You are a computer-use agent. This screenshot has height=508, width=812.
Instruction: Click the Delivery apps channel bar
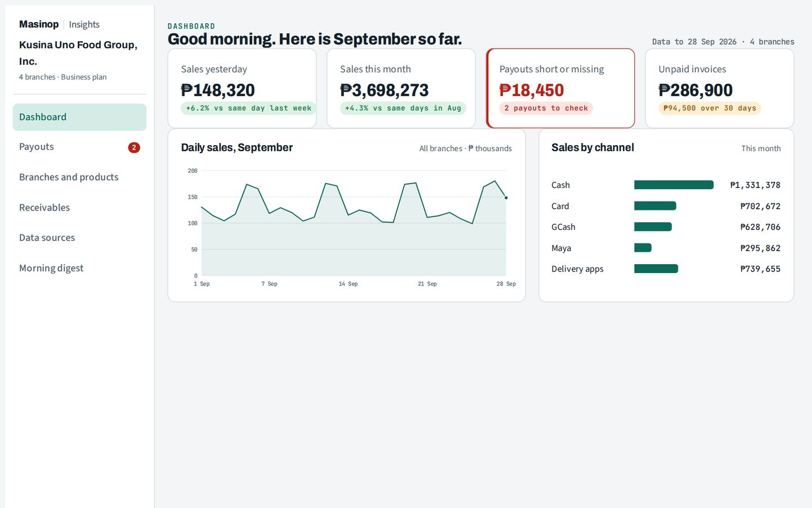(656, 269)
